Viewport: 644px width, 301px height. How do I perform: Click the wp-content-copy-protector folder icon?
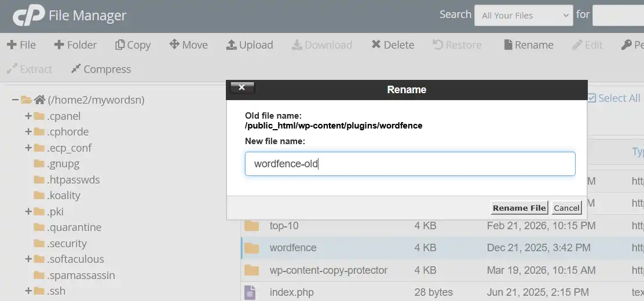pos(252,270)
